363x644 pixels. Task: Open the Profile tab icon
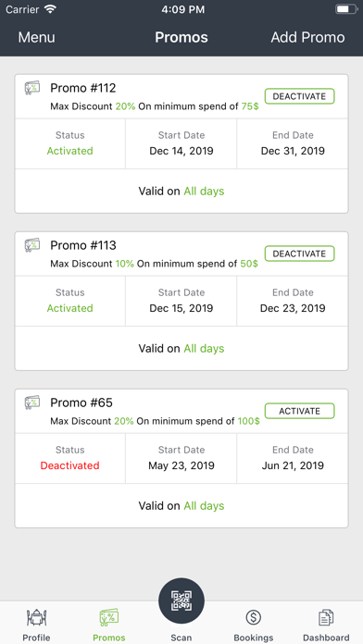37,617
